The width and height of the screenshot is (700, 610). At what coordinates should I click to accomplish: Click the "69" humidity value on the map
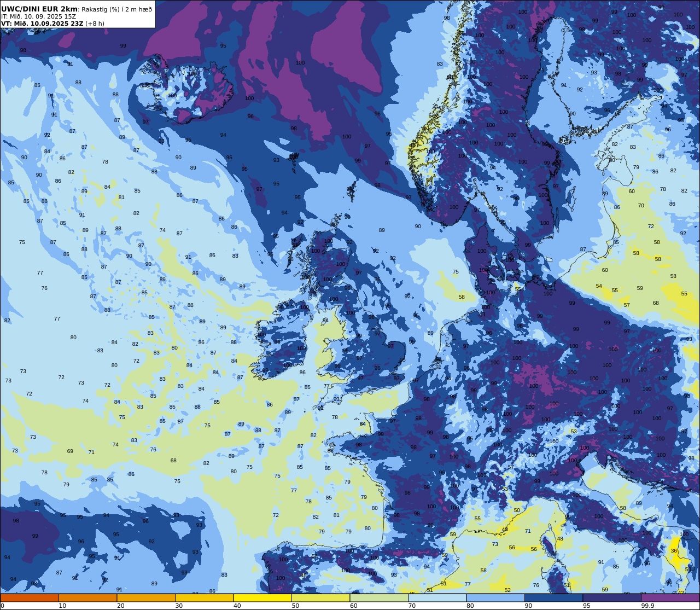coord(70,451)
